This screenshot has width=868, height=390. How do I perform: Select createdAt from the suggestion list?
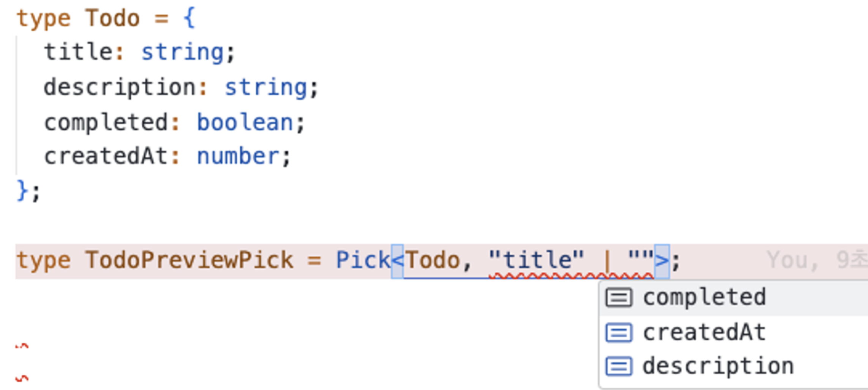click(703, 332)
